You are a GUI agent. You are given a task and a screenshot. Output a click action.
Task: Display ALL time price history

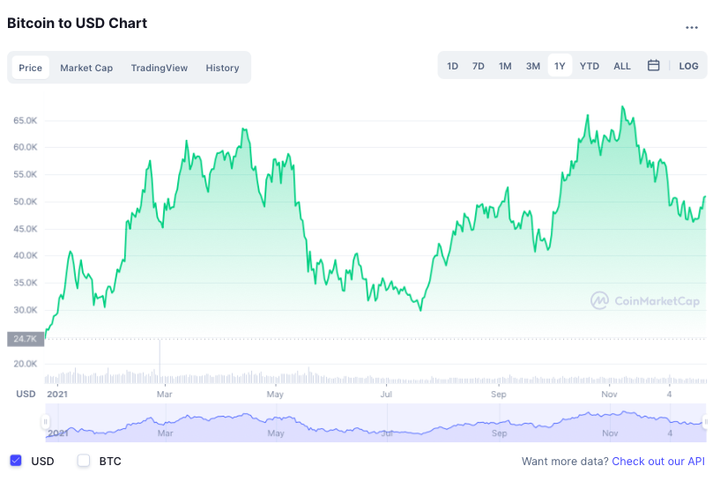tap(622, 66)
